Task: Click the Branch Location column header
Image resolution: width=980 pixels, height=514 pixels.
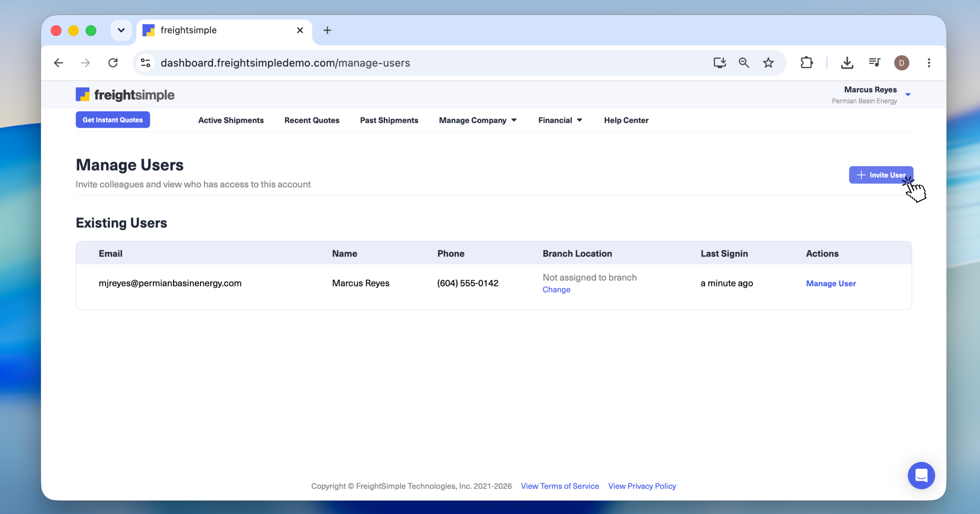Action: [577, 253]
